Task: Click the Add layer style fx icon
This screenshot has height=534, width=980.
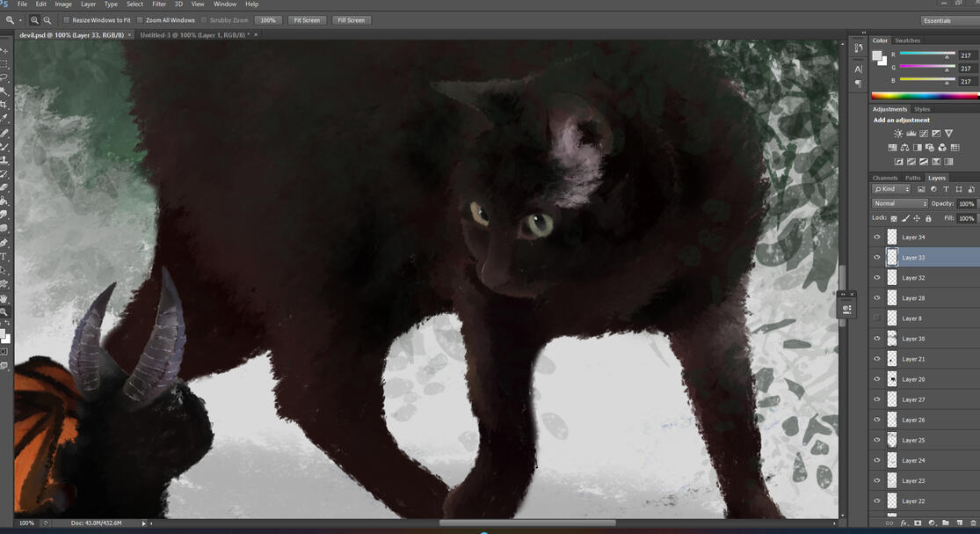Action: (x=904, y=523)
